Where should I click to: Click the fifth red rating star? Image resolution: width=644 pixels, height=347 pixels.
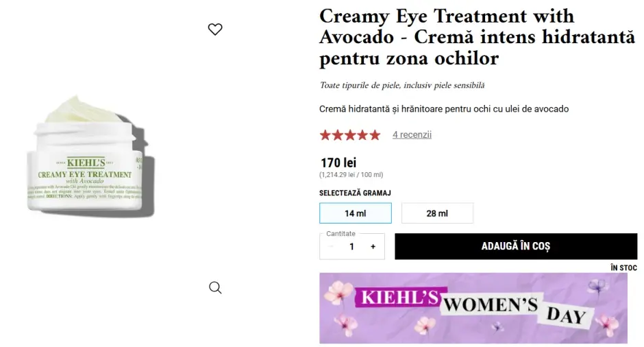(375, 135)
